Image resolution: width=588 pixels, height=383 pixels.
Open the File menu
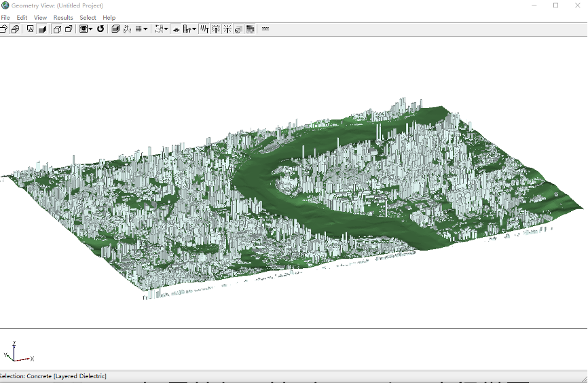pos(5,18)
